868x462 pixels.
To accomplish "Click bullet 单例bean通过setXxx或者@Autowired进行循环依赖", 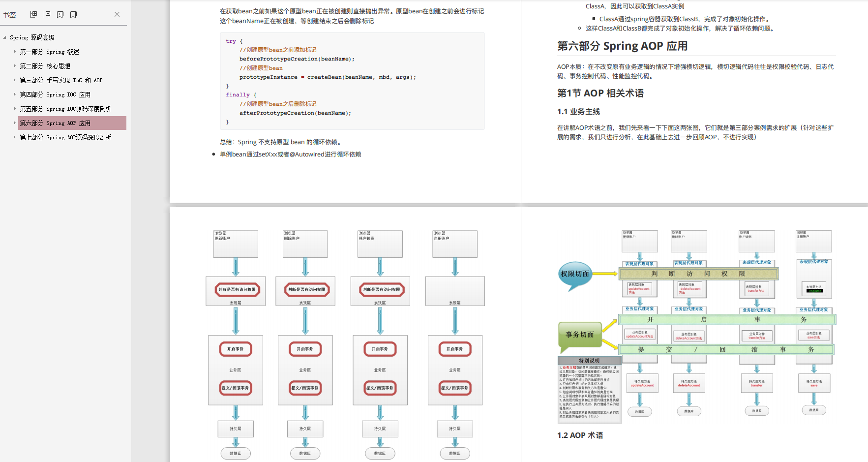I will (290, 154).
